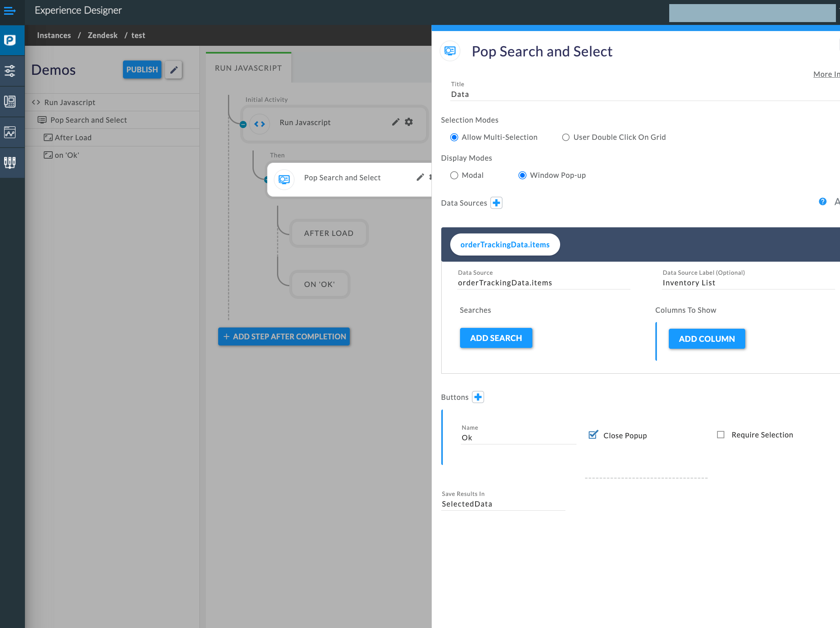This screenshot has height=628, width=840.
Task: Open the connections/integrations icon at sidebar bottom
Action: tap(9, 162)
